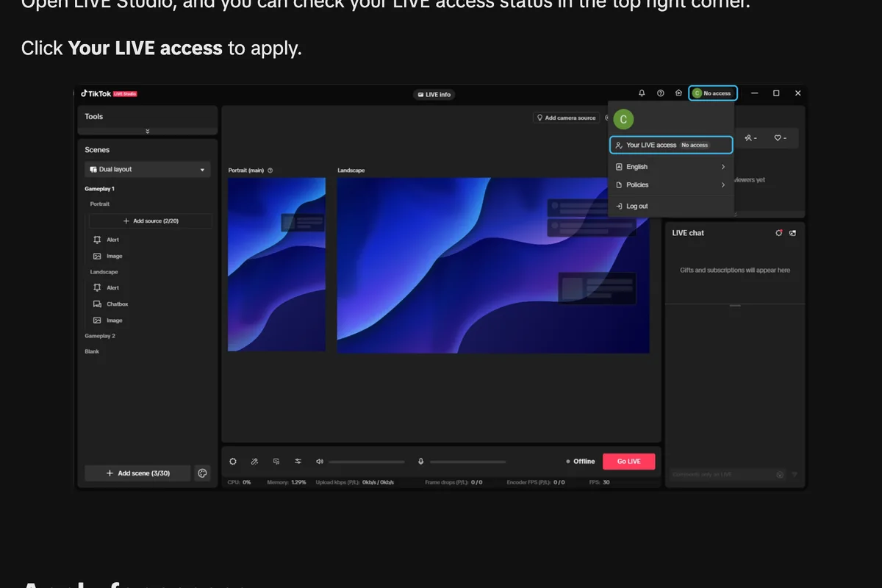Click the likes heart counter icon
882x588 pixels.
[780, 138]
